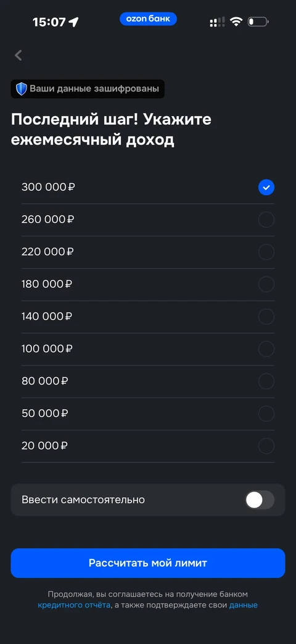The height and width of the screenshot is (644, 296).
Task: Enable the 'Ввести самостоятельно' switch
Action: click(x=260, y=500)
